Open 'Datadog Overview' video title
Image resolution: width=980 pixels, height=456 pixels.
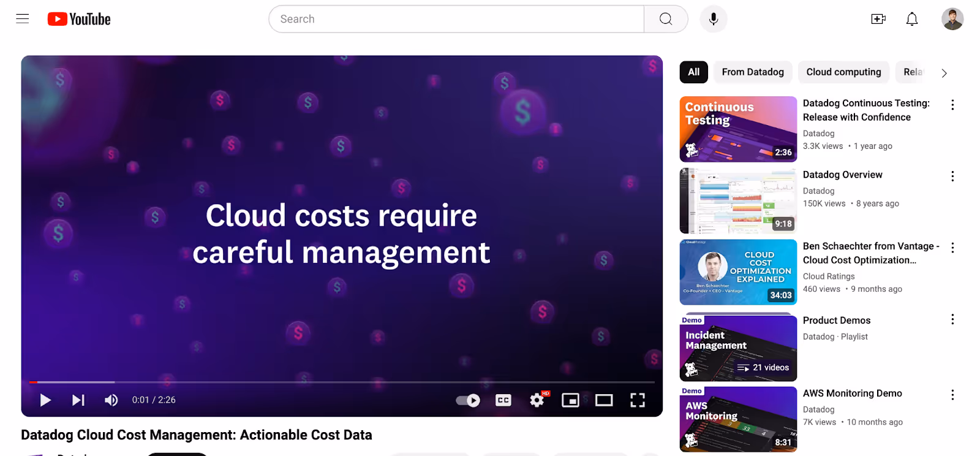pyautogui.click(x=843, y=175)
